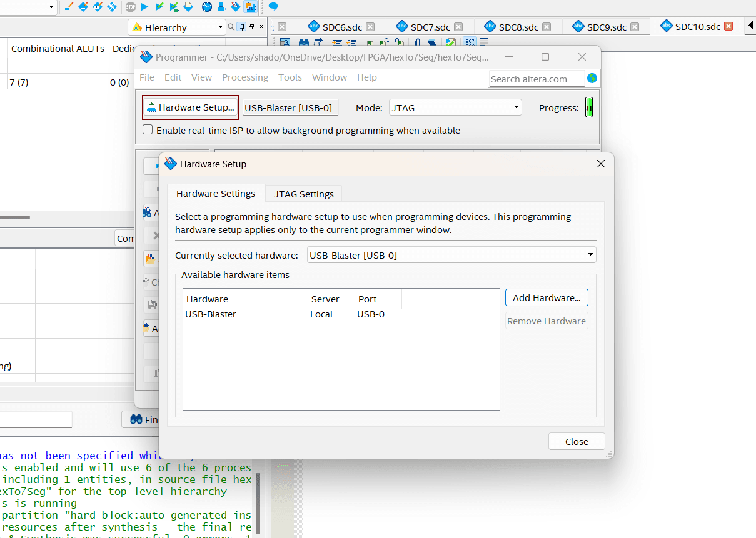Float the Hierarchy panel window
Viewport: 756px width, 538px height.
point(251,27)
